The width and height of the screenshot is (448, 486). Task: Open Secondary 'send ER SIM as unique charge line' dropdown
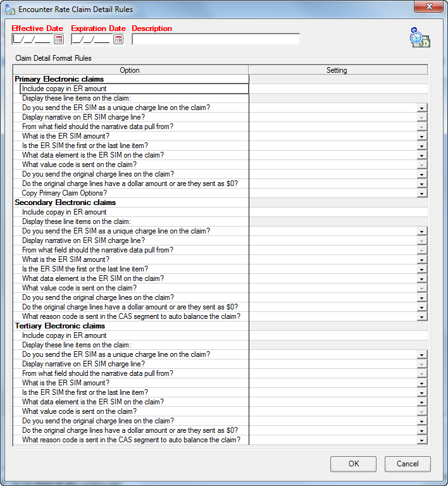421,231
